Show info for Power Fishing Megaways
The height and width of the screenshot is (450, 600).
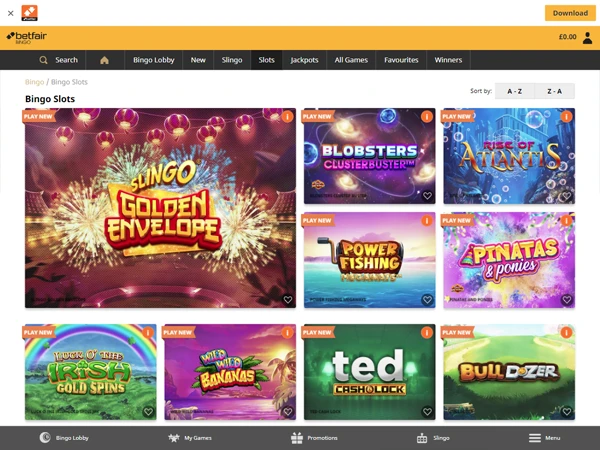pos(427,220)
